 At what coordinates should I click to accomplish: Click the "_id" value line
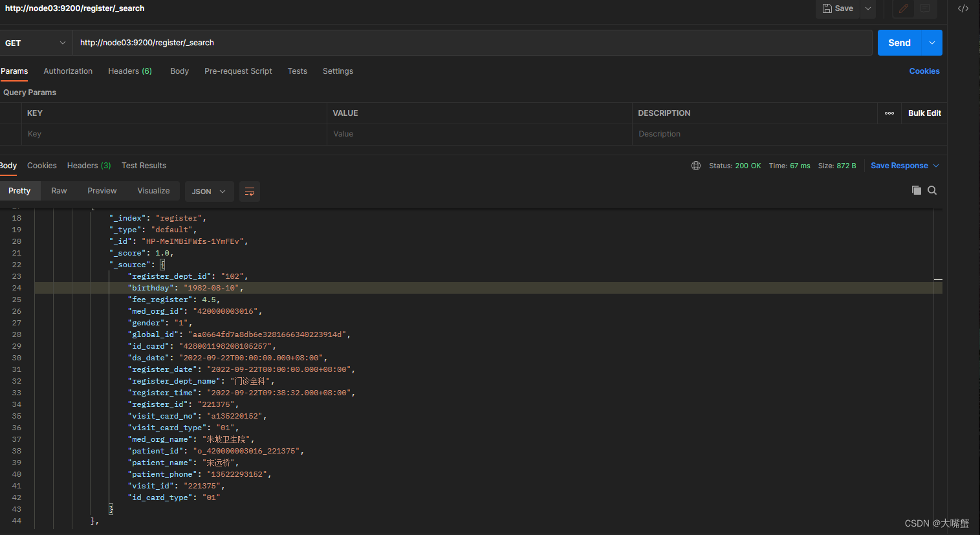click(179, 241)
